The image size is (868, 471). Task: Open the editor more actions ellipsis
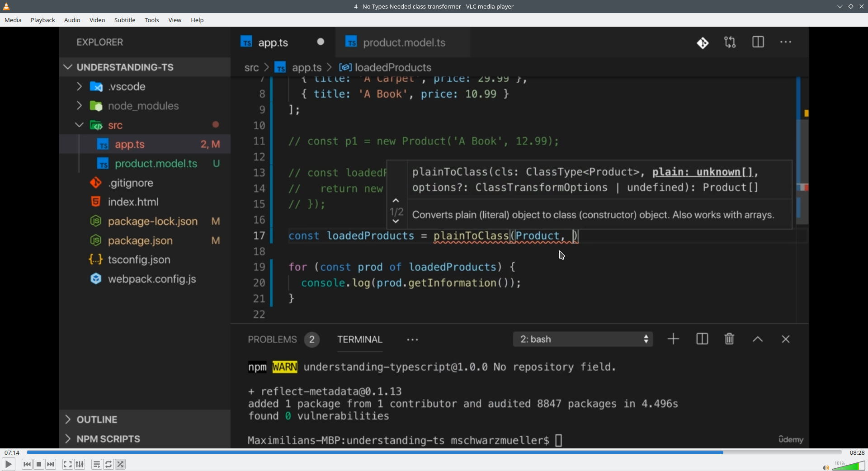coord(786,42)
